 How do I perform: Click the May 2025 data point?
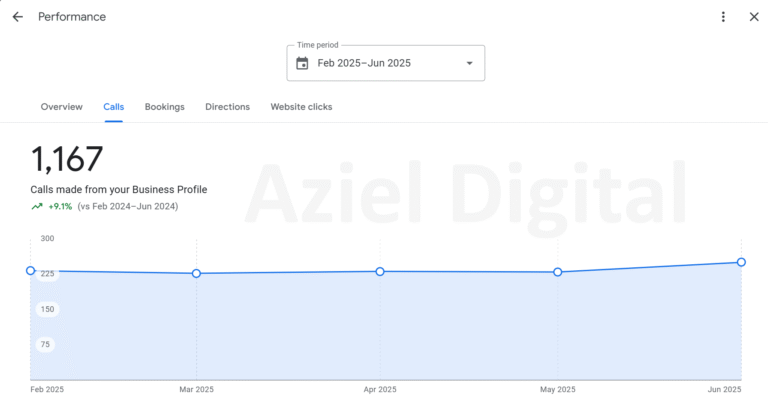tap(558, 272)
